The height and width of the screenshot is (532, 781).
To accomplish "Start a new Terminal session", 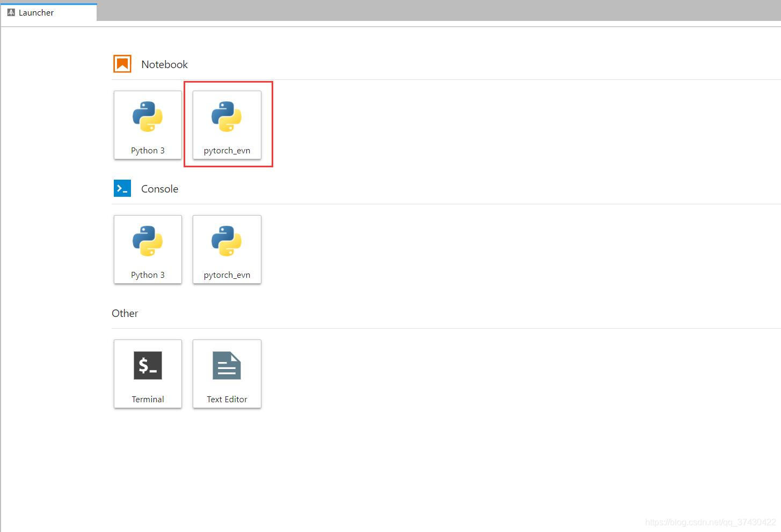I will 148,374.
